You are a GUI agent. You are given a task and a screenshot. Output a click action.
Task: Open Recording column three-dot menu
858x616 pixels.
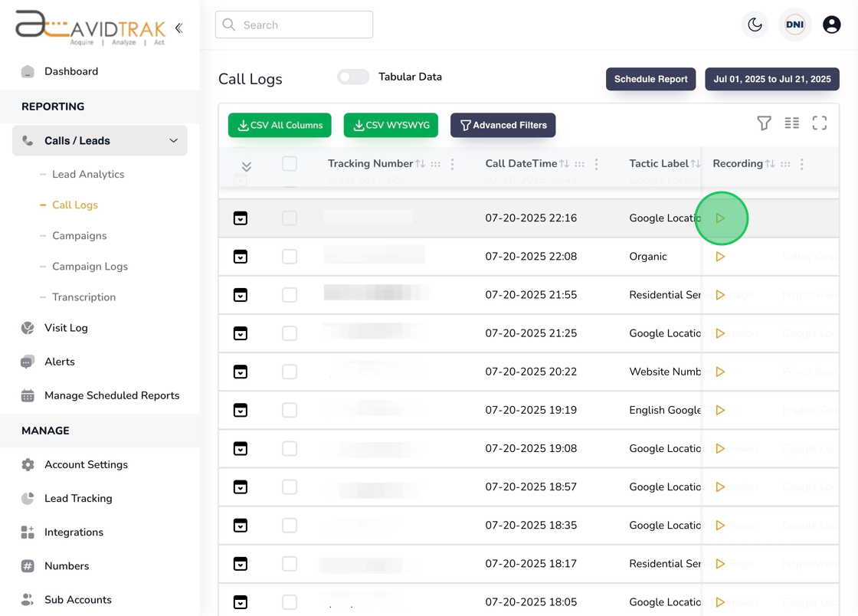801,164
